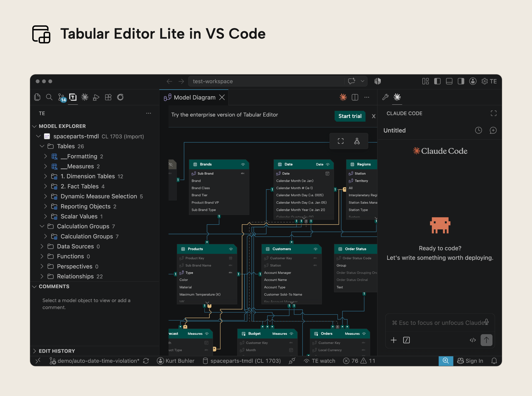Click the code brackets icon in Claude input
Image resolution: width=532 pixels, height=396 pixels.
(473, 340)
